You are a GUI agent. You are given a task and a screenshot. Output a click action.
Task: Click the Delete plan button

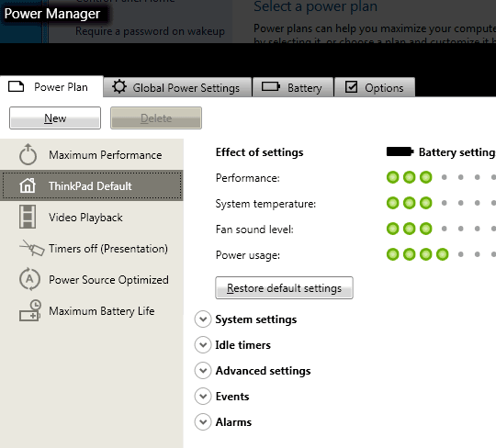click(x=156, y=118)
